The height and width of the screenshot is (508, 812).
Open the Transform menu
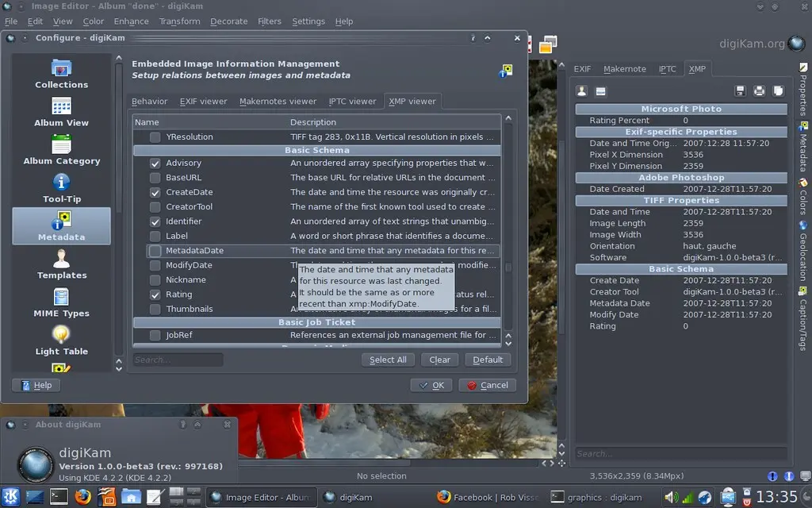tap(180, 21)
